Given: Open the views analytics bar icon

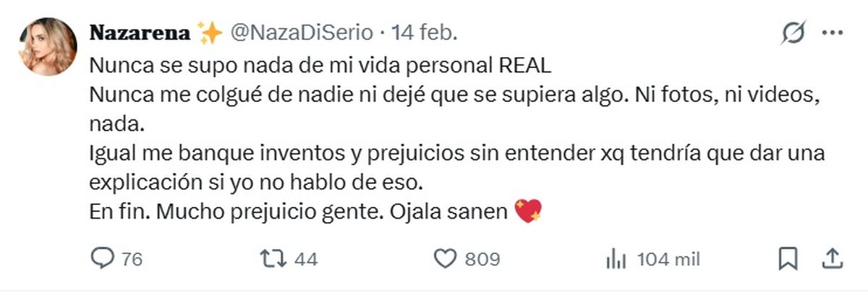Looking at the screenshot, I should (x=615, y=259).
